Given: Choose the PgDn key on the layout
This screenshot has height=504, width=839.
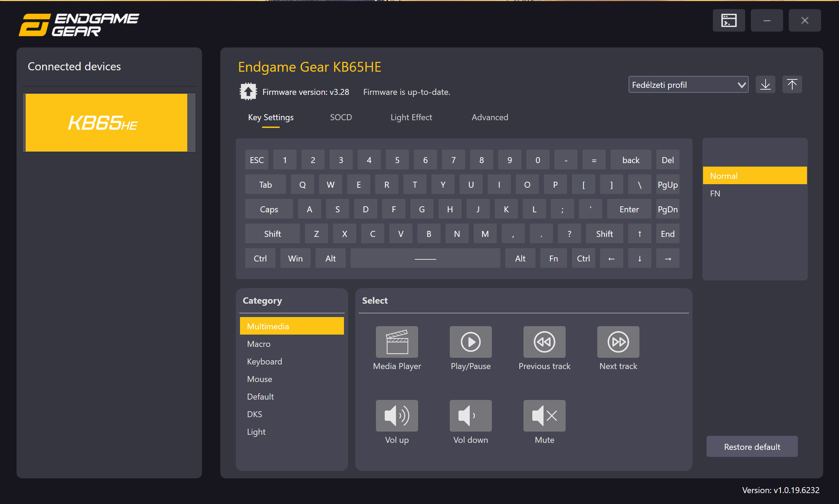Looking at the screenshot, I should 667,209.
